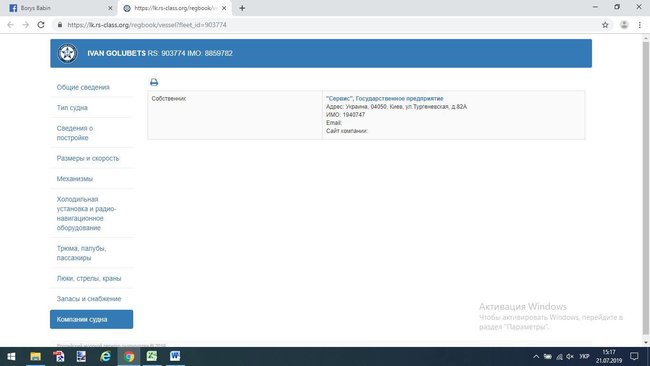
Task: Open the Тип судна section
Action: point(72,108)
